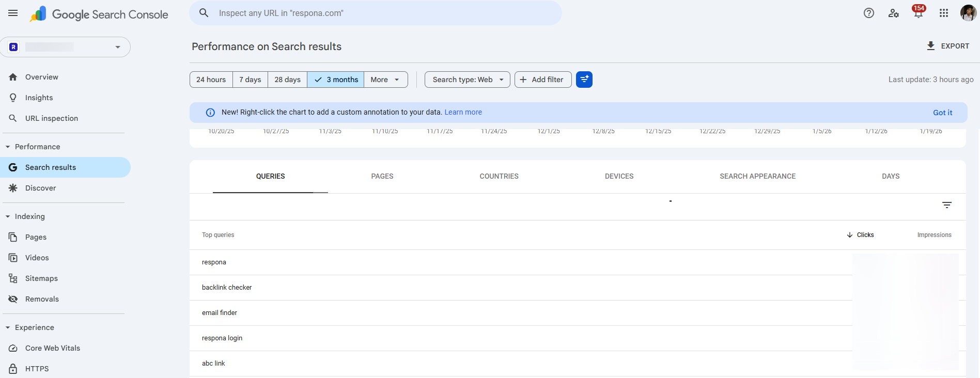Viewport: 980px width, 378px height.
Task: Click the EXPORT button label
Action: [x=955, y=46]
